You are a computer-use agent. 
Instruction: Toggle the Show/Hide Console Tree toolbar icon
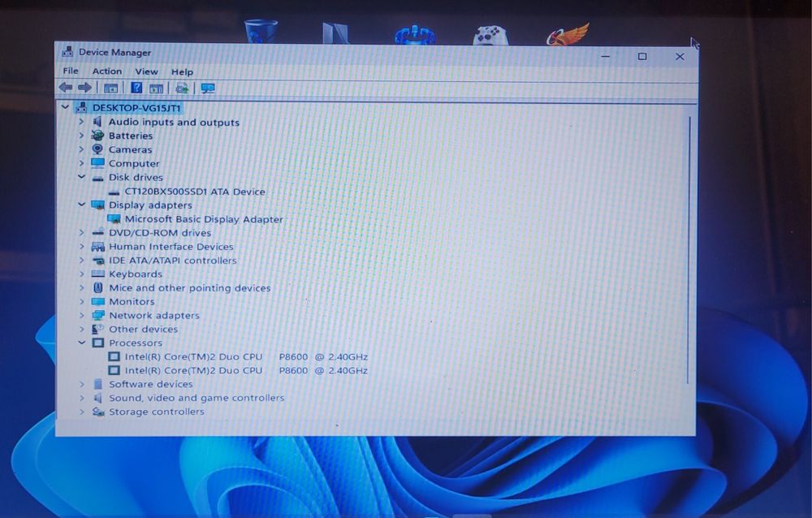tap(110, 88)
